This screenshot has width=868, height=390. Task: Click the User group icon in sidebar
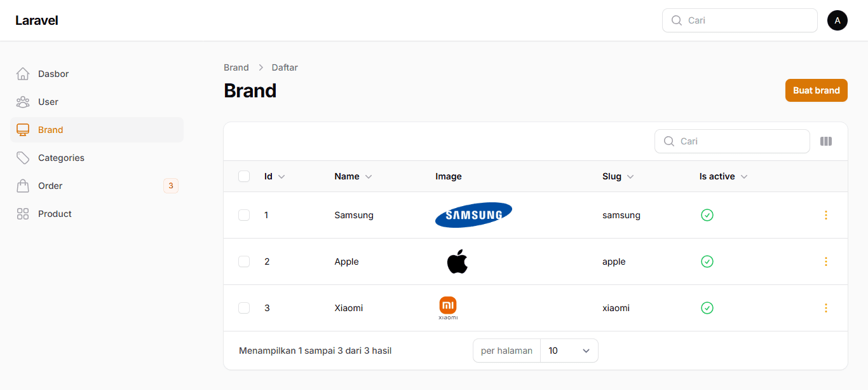coord(23,102)
